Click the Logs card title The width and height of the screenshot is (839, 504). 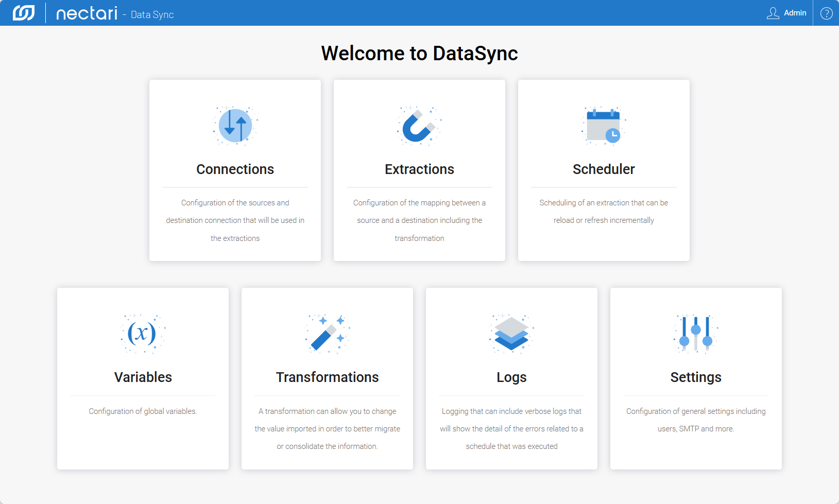point(511,377)
